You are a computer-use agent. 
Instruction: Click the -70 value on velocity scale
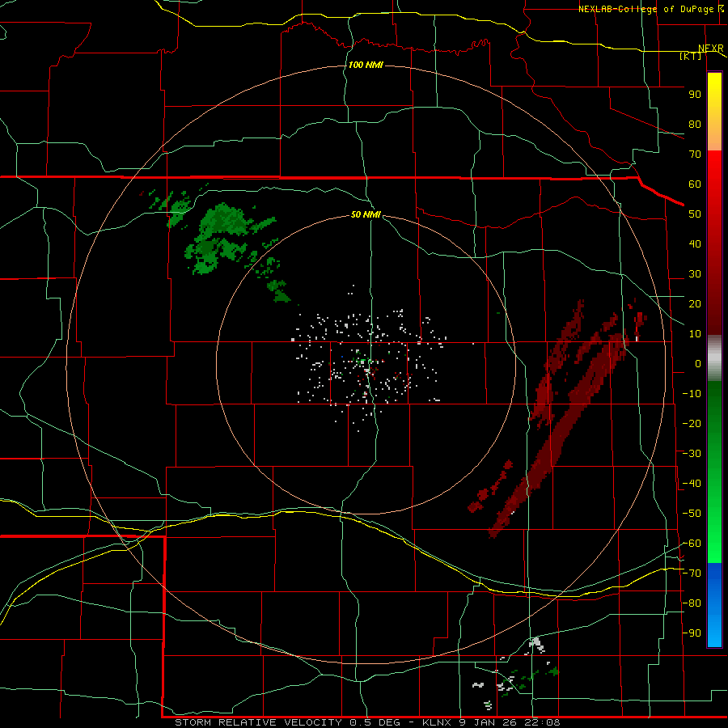pyautogui.click(x=692, y=574)
